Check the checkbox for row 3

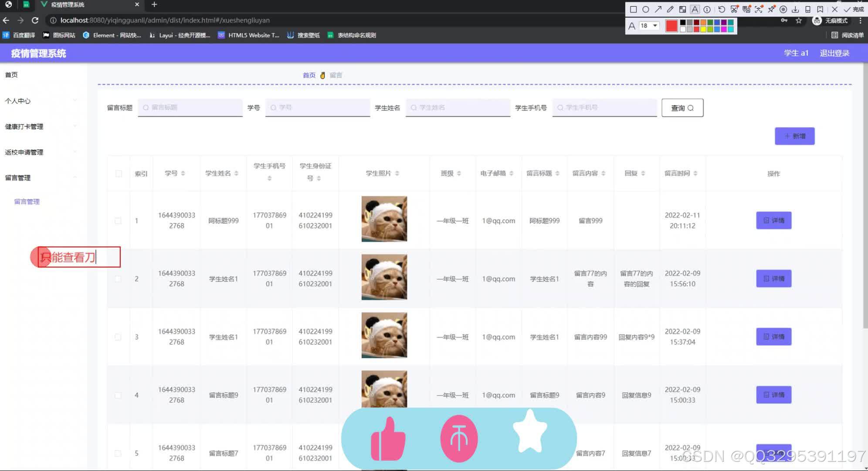tap(118, 337)
